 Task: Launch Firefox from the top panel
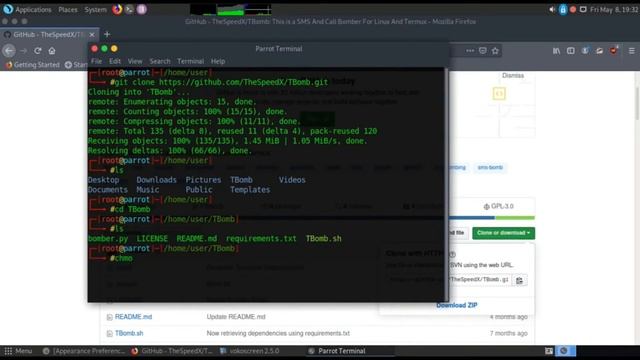117,9
